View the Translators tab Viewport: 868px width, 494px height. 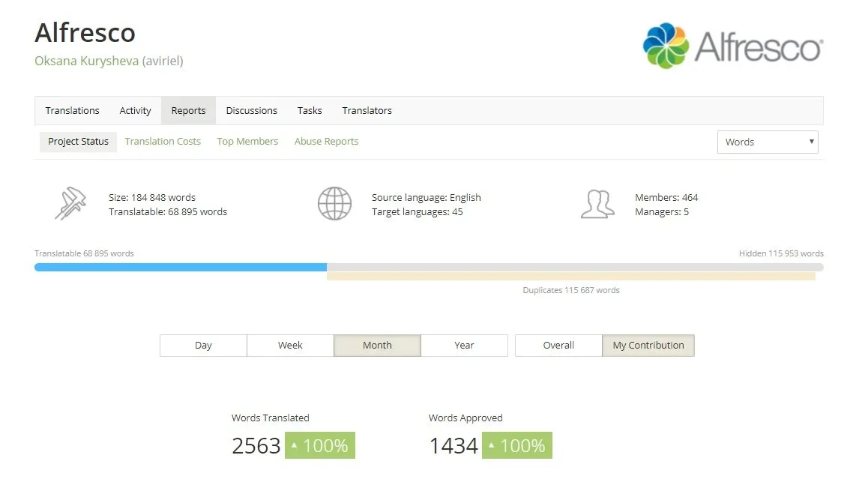[367, 111]
